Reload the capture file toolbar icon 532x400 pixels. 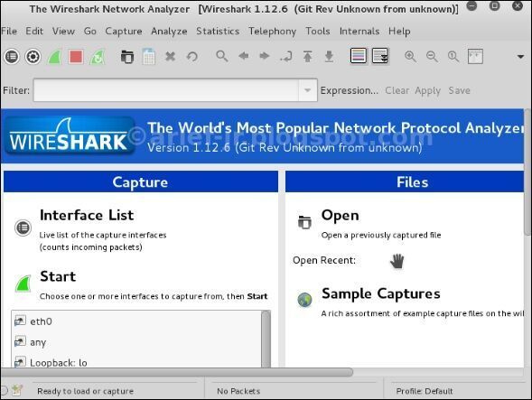coord(192,56)
